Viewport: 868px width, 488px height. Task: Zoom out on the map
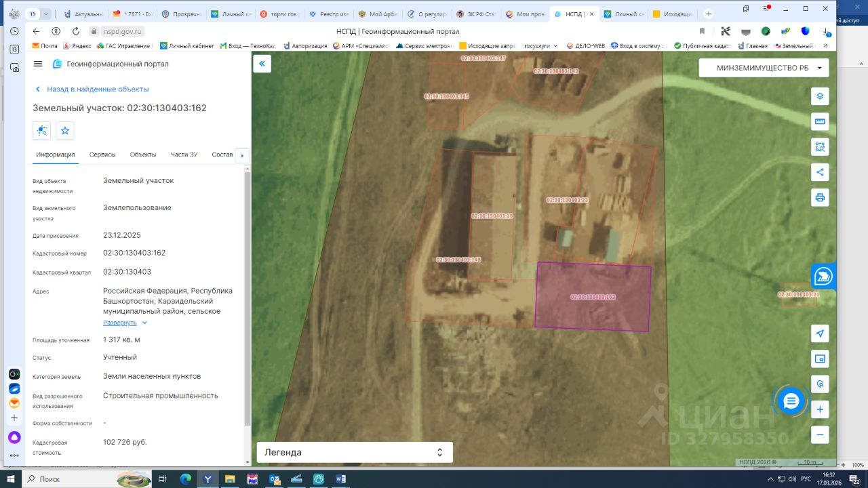point(820,434)
